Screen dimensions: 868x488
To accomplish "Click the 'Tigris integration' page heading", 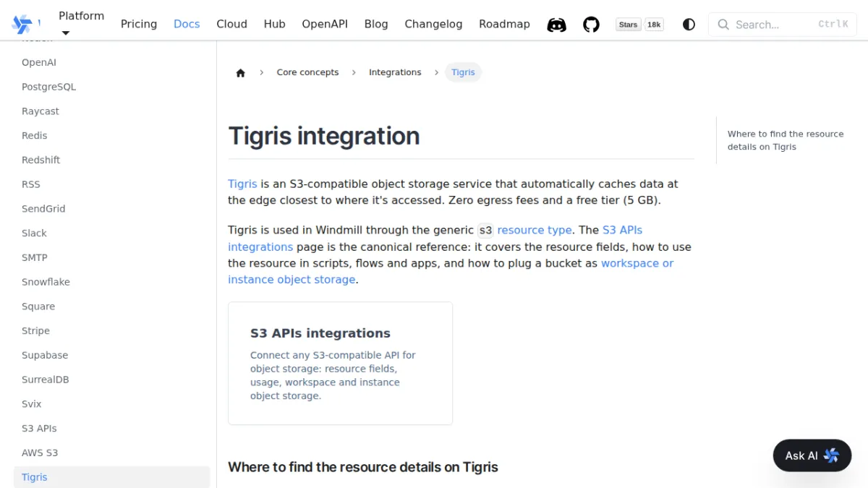I will (324, 136).
